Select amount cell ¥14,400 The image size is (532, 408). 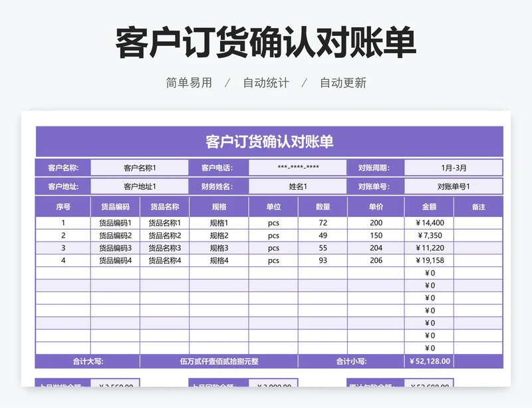[429, 223]
